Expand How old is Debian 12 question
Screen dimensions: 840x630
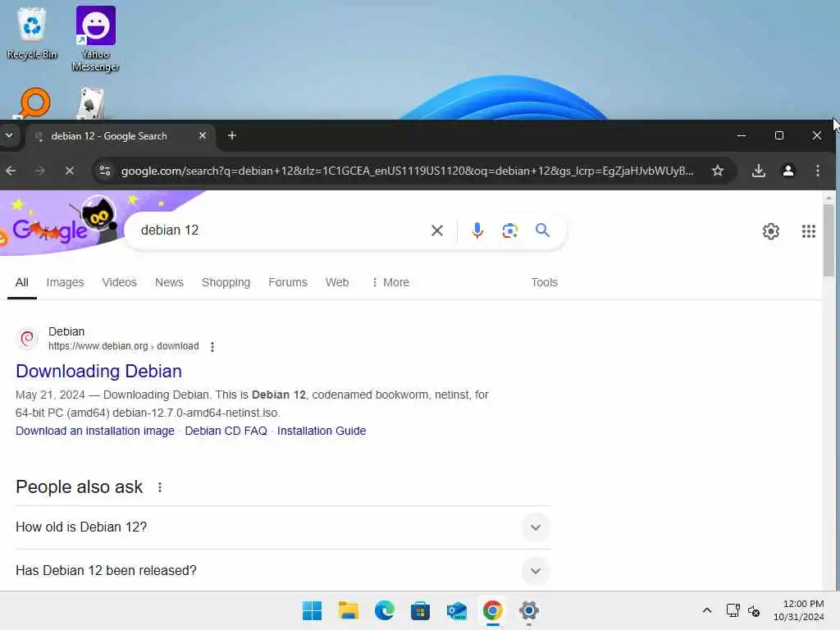point(283,527)
